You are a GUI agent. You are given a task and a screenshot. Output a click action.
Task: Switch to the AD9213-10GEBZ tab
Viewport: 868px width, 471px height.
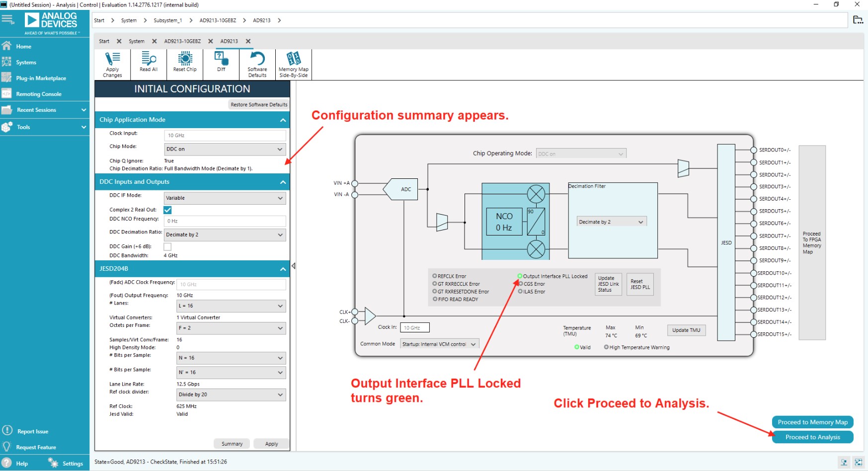(x=183, y=41)
